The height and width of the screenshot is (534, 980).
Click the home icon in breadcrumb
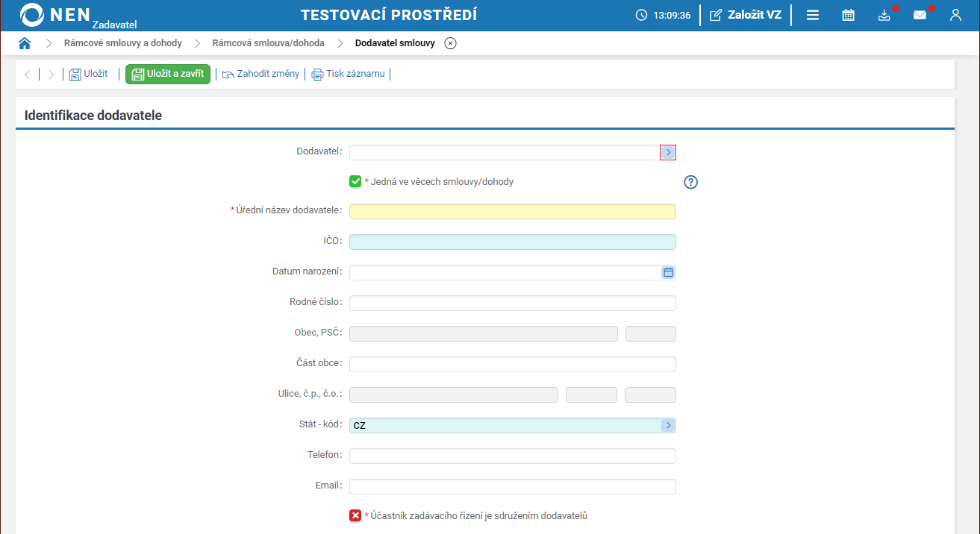pos(25,43)
